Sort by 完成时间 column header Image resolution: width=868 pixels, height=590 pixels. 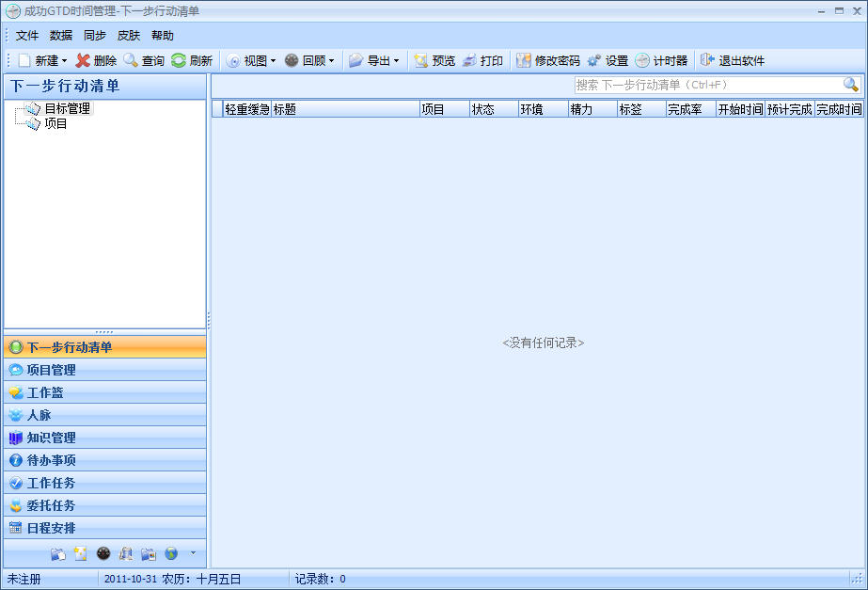click(x=839, y=109)
